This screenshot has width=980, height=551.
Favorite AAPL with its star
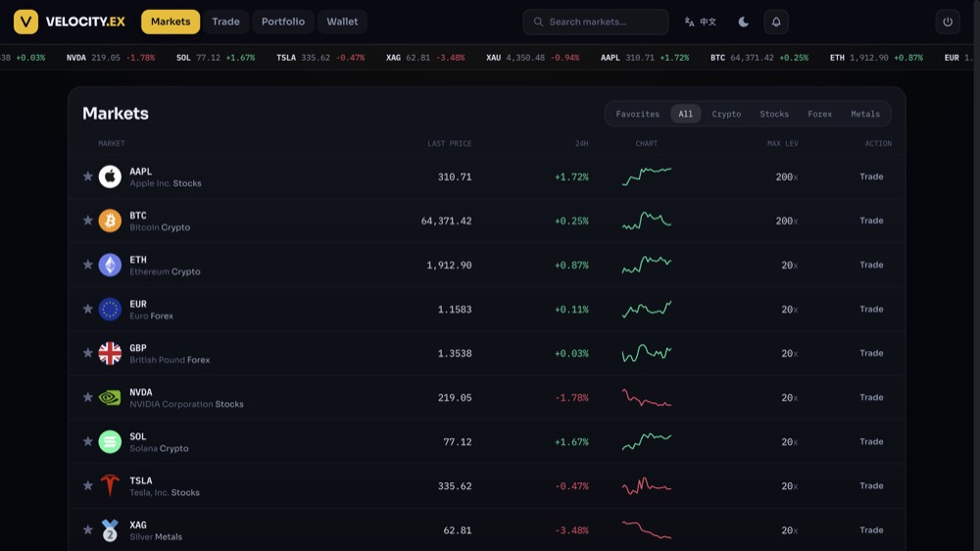[87, 176]
